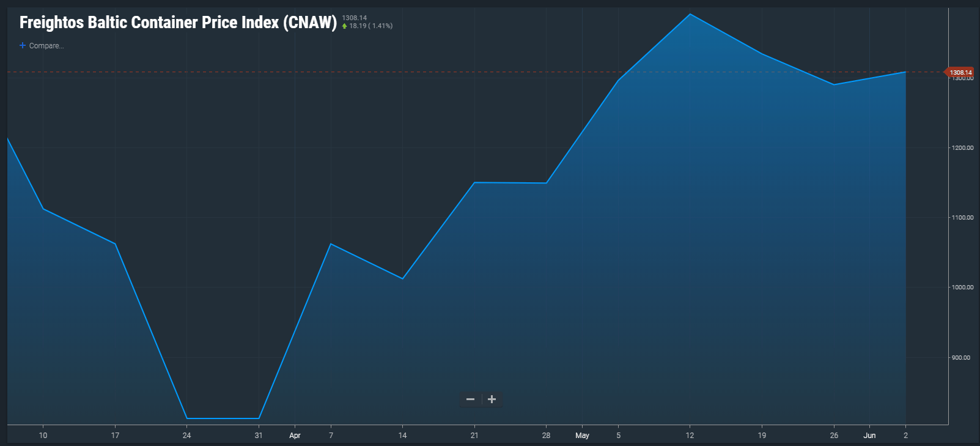
Task: Select the 1100.00 price axis label
Action: pos(962,218)
